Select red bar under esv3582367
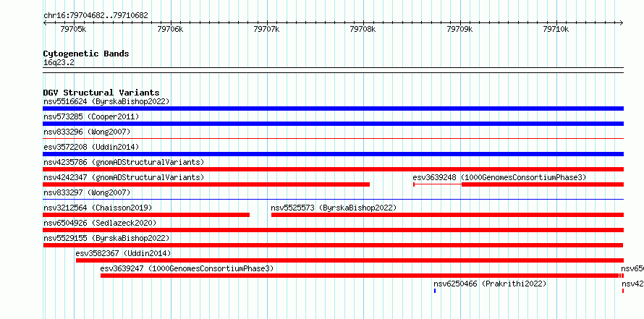 [350, 260]
